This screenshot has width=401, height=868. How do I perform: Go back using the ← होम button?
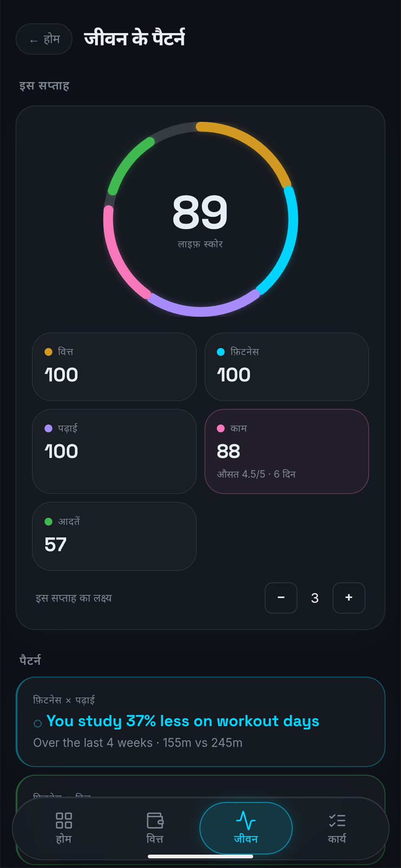pyautogui.click(x=44, y=39)
